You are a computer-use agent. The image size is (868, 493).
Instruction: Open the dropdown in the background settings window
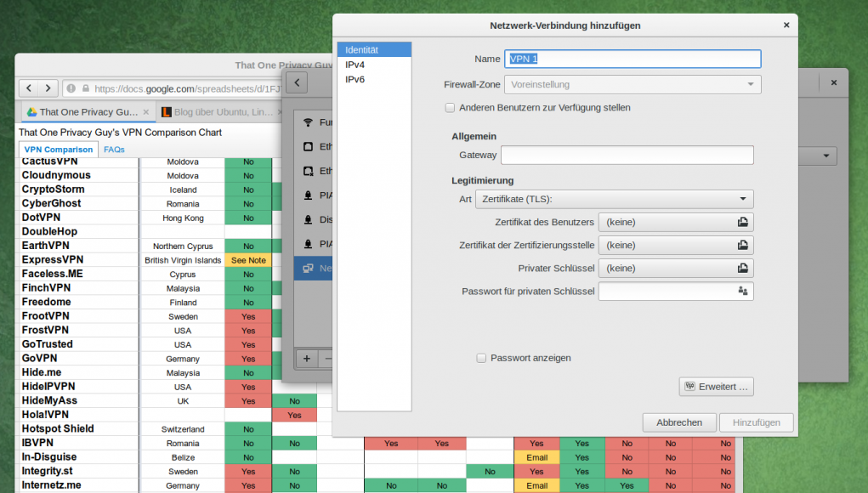coord(825,156)
